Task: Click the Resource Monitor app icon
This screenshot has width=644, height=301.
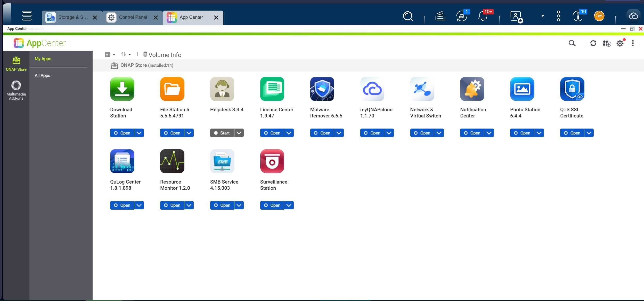Action: [x=172, y=161]
